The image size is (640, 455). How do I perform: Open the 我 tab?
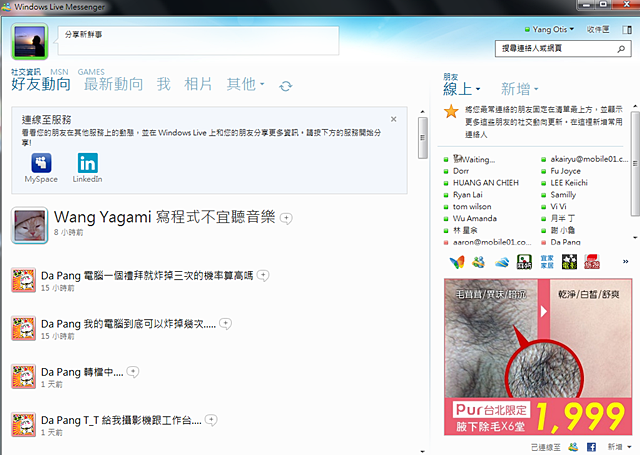click(163, 84)
